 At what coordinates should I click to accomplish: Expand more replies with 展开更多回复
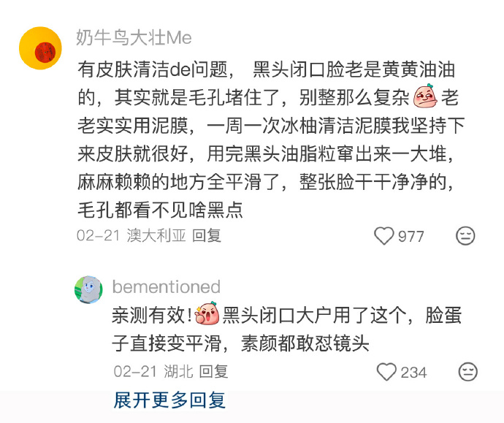coord(169,400)
